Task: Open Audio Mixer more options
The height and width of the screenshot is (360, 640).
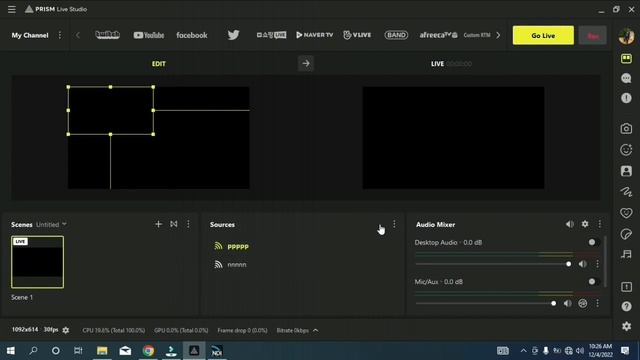Action: tap(600, 224)
